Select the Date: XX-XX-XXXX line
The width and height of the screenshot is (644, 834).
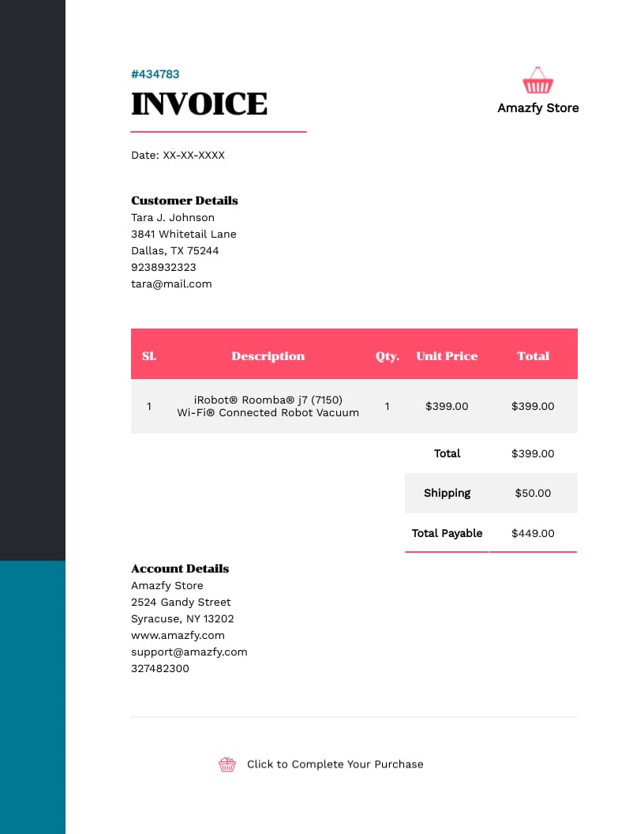[178, 156]
